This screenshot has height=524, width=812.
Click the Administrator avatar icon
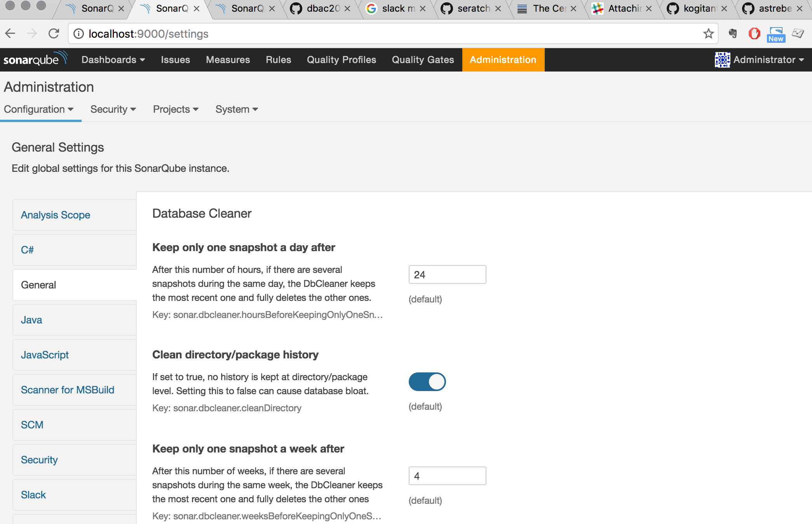pos(722,59)
